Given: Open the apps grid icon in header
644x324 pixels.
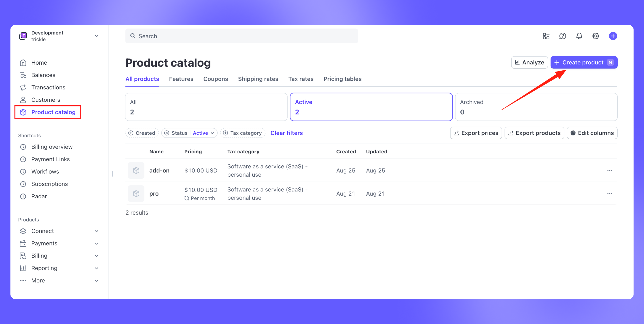Looking at the screenshot, I should tap(546, 36).
